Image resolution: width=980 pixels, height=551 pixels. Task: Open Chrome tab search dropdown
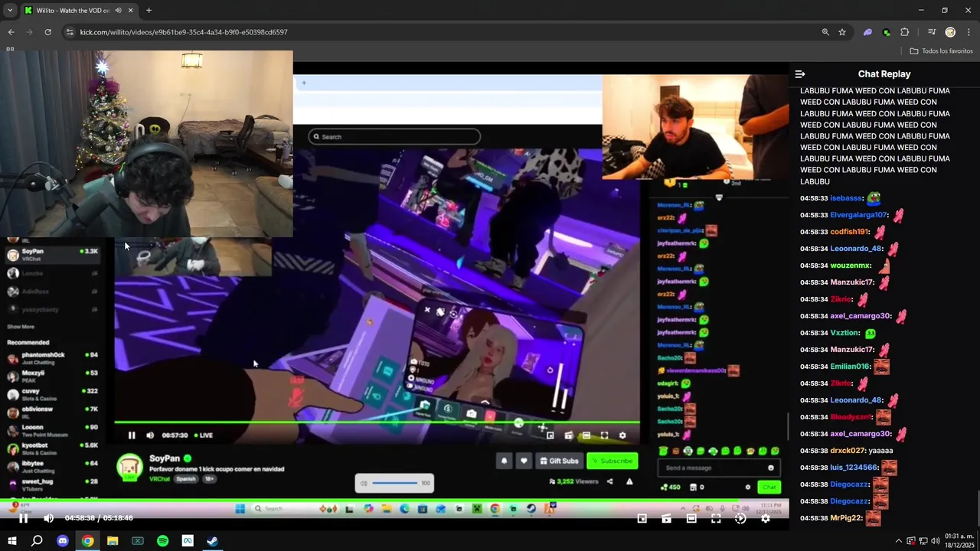pos(10,11)
